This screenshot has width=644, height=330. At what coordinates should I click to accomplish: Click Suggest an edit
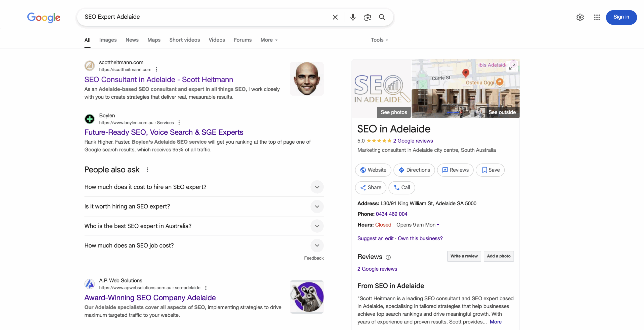pos(376,238)
